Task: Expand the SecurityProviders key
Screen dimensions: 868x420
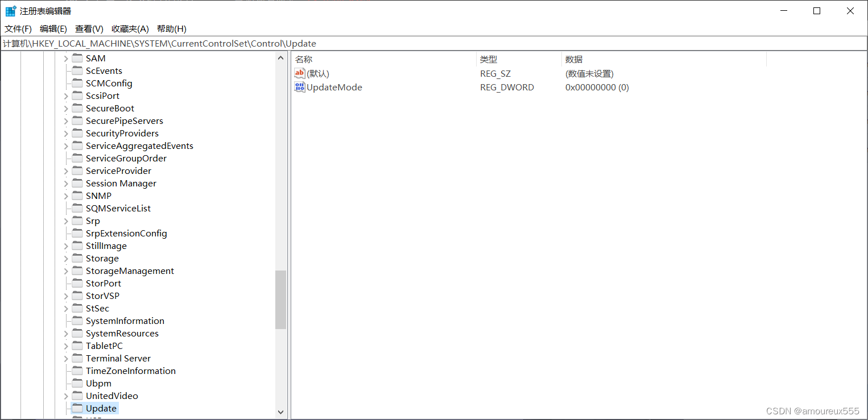Action: (x=65, y=134)
